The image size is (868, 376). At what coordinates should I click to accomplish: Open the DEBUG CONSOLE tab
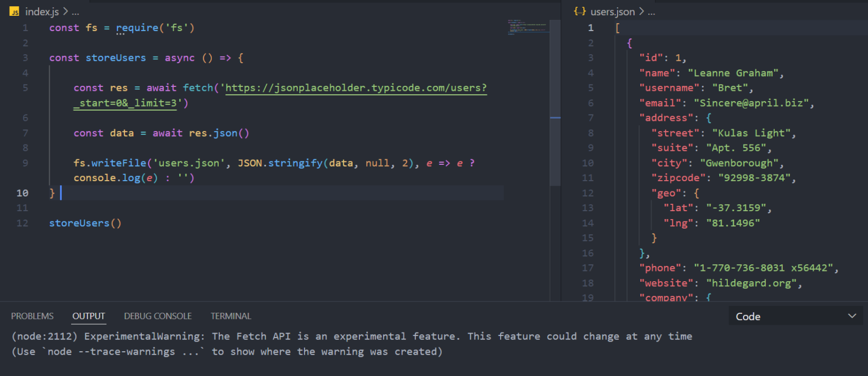[x=158, y=316]
